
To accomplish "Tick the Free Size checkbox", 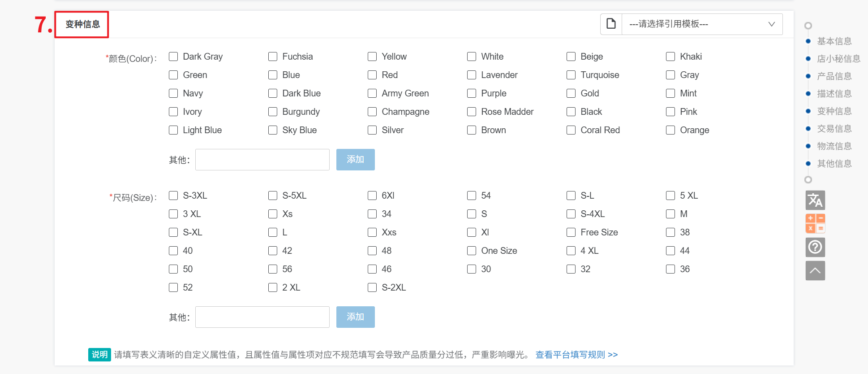I will [571, 232].
